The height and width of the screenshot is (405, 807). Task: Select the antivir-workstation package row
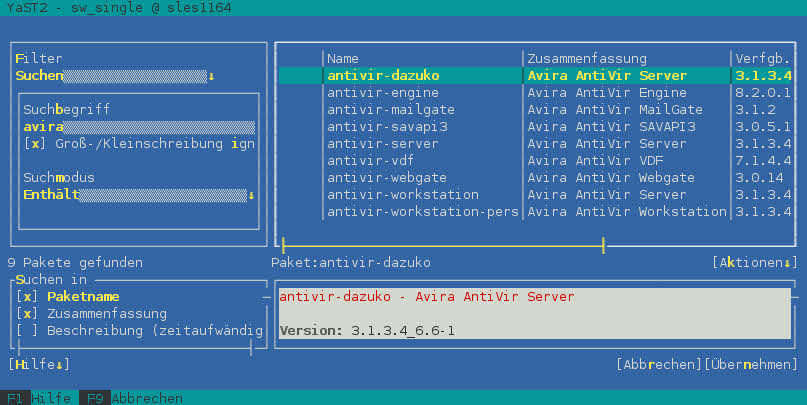coord(535,195)
